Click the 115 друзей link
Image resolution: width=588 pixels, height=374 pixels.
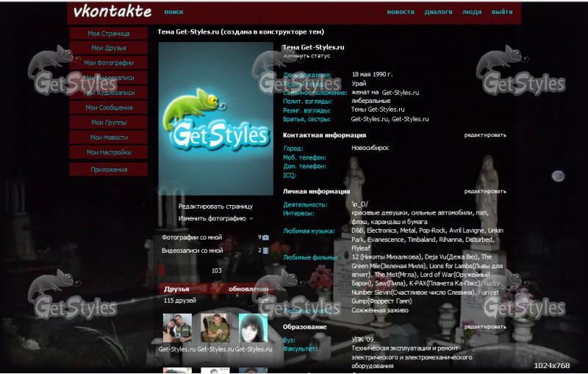[179, 301]
